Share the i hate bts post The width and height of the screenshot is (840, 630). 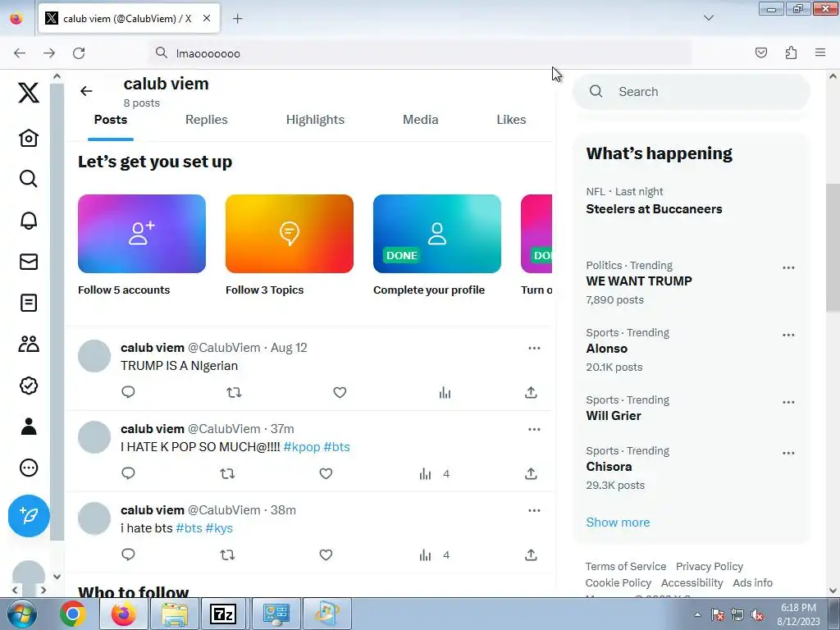click(x=531, y=555)
